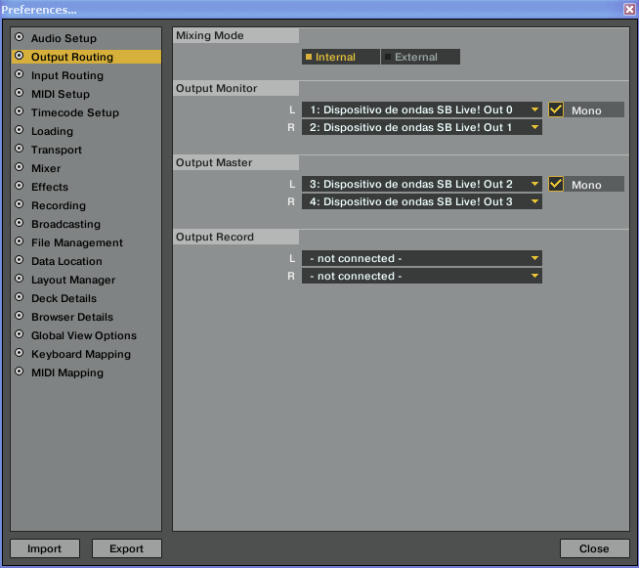Click the bullet icon beside Recording

click(19, 204)
